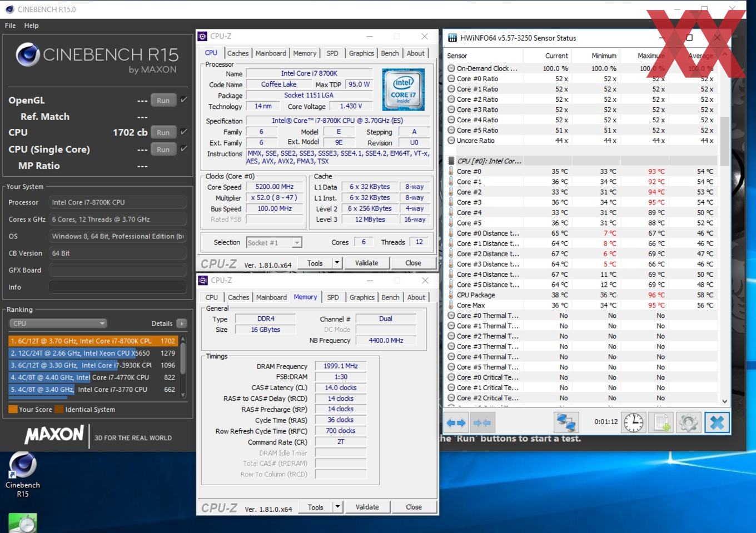Screen dimensions: 756x533
Task: Click the On-Demand Clock sensor icon
Action: click(451, 68)
